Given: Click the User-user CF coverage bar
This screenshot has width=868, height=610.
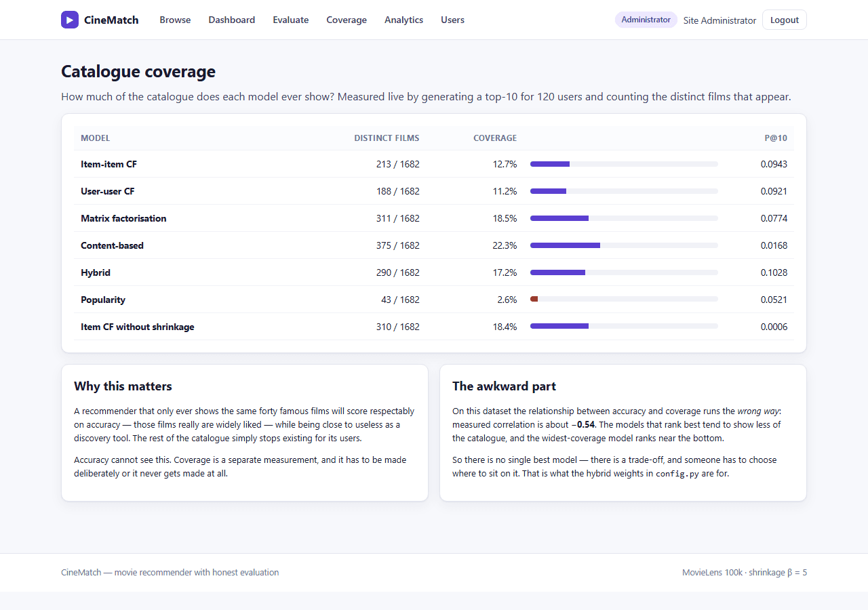Looking at the screenshot, I should (624, 191).
